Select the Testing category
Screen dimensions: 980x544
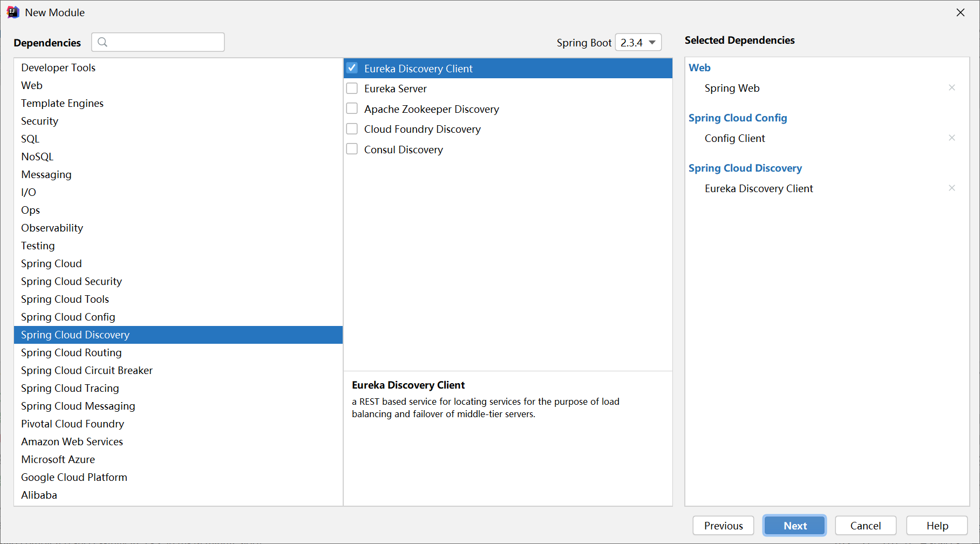[178, 246]
